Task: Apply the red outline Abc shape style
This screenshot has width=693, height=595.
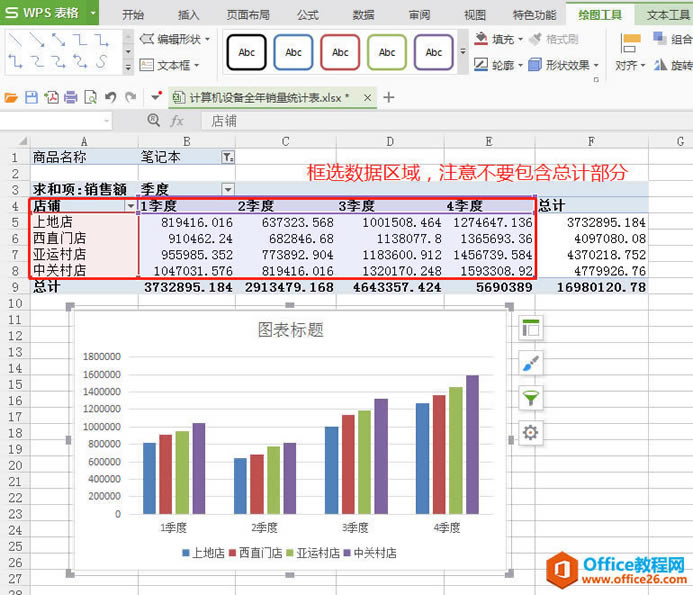Action: pyautogui.click(x=340, y=52)
